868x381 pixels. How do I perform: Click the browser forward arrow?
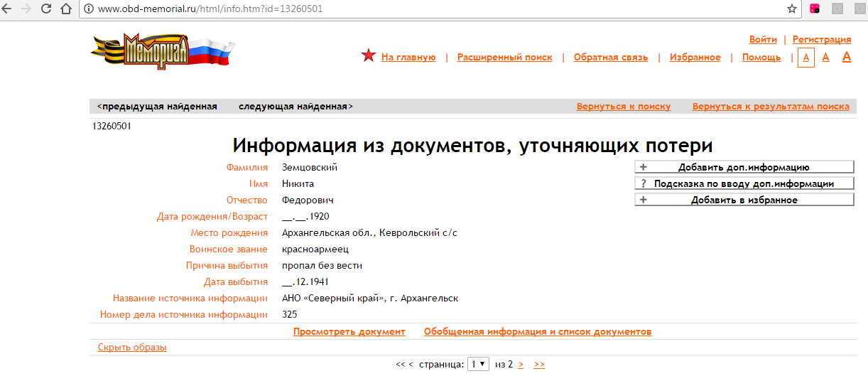27,9
